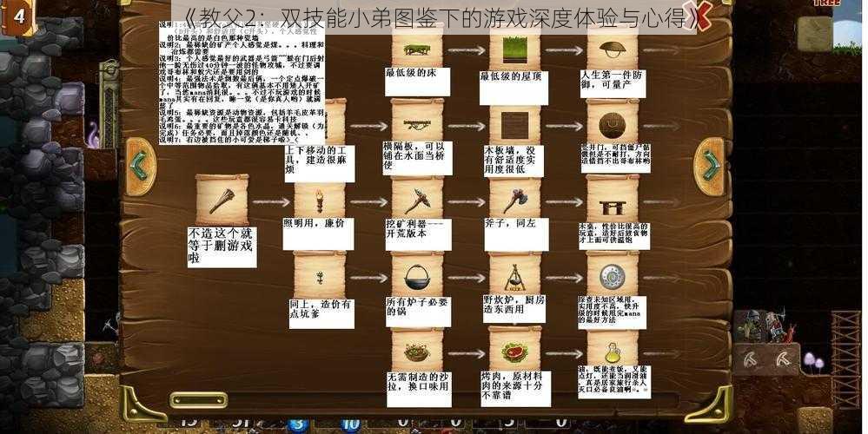Click the wooden scaffold at the right edge

tap(845, 358)
